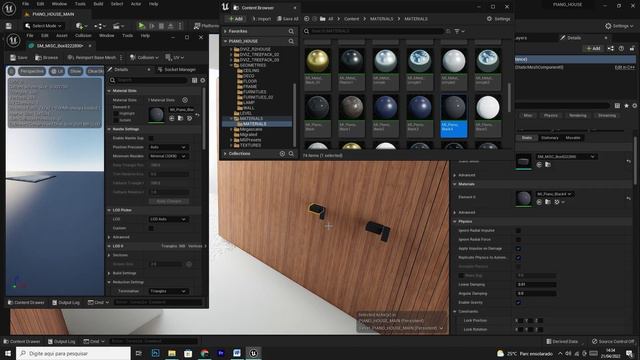
Task: Open the LOD Auto dropdown
Action: (168, 219)
